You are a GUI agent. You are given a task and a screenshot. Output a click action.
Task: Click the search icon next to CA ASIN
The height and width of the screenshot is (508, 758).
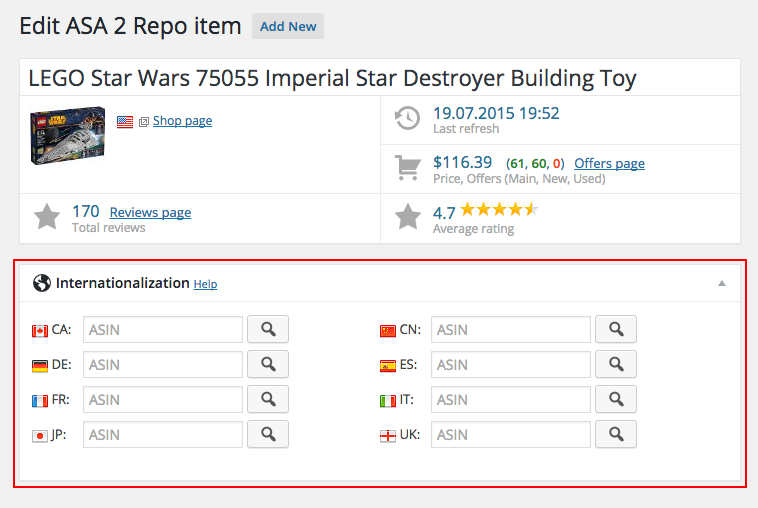(267, 330)
